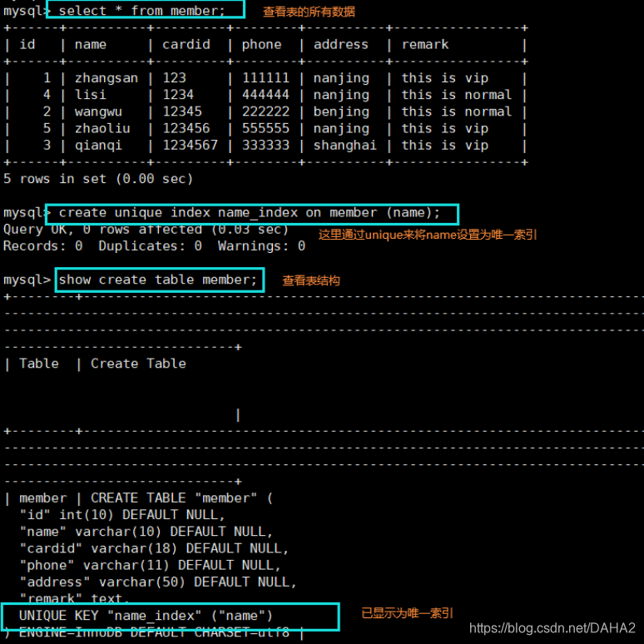The image size is (644, 644).
Task: Click the phone value "222222"
Action: click(x=265, y=111)
